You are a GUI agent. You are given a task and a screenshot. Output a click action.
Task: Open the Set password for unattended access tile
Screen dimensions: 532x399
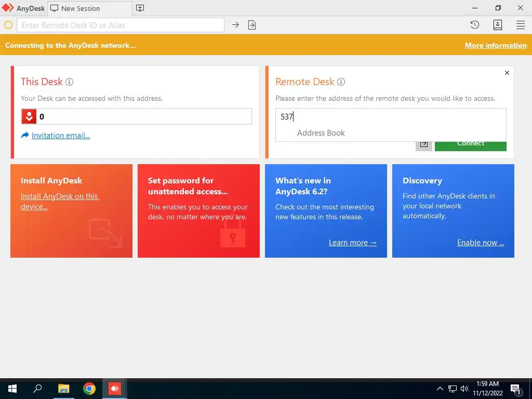point(198,211)
